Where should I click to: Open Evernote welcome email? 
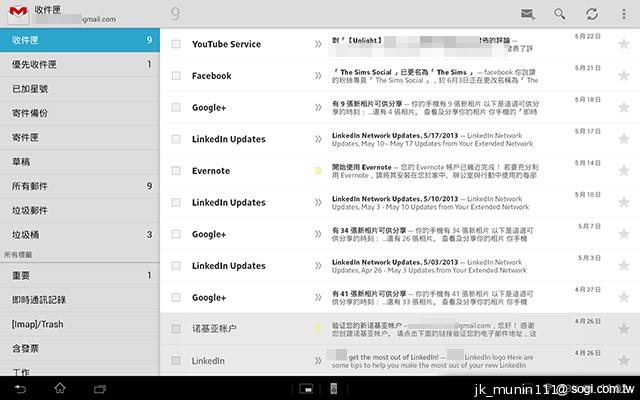coord(400,171)
